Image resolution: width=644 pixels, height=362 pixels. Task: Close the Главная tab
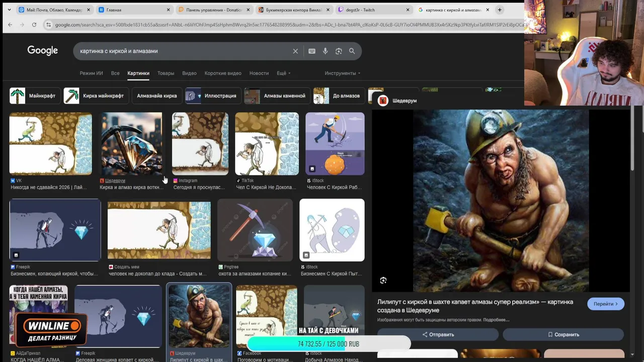click(169, 10)
